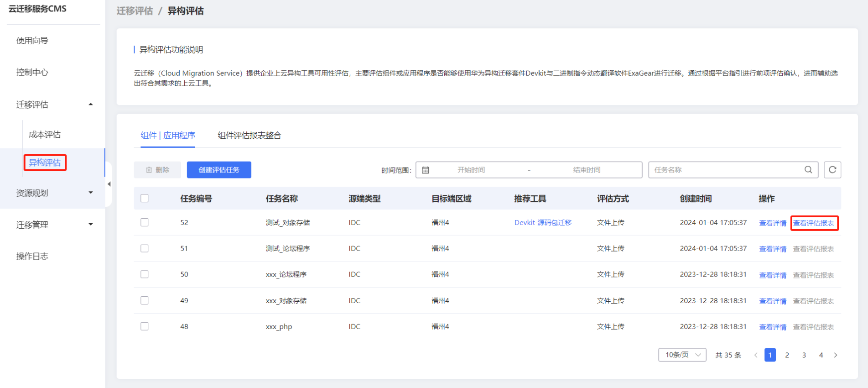Click 查看评估报表 for task 50

coord(814,275)
